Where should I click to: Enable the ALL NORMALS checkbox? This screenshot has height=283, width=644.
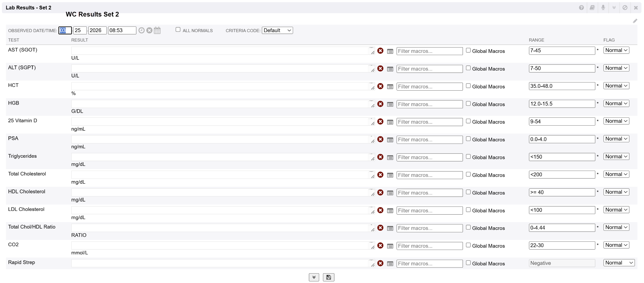click(178, 30)
